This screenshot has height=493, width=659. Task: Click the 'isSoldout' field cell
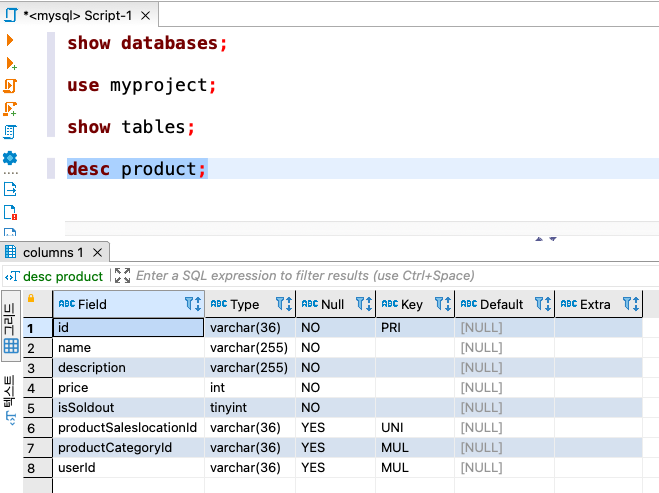129,407
